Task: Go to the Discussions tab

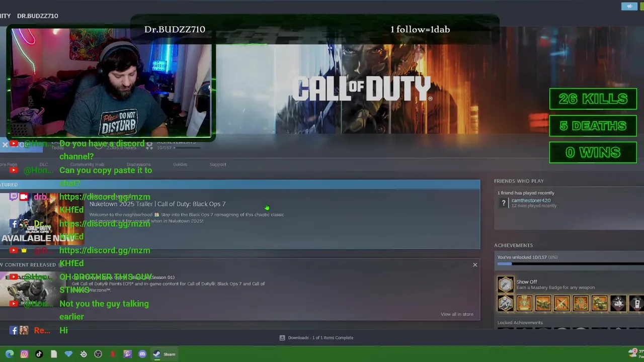Action: click(x=138, y=164)
